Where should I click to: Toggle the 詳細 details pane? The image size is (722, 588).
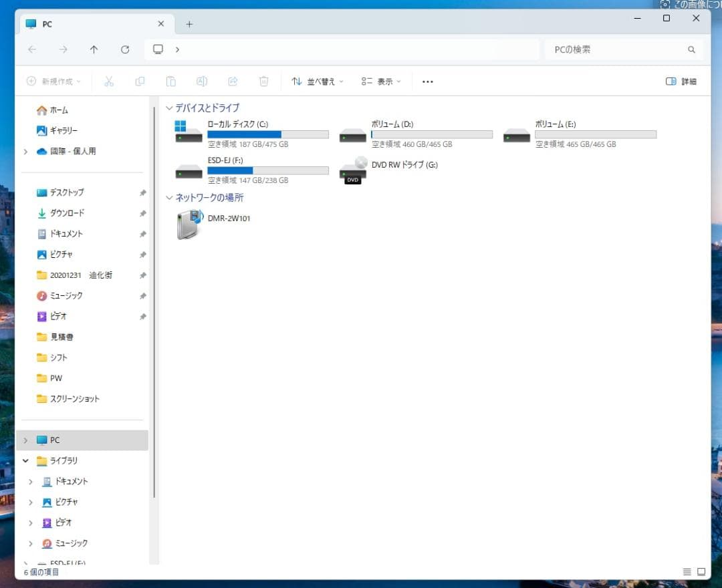click(x=681, y=81)
